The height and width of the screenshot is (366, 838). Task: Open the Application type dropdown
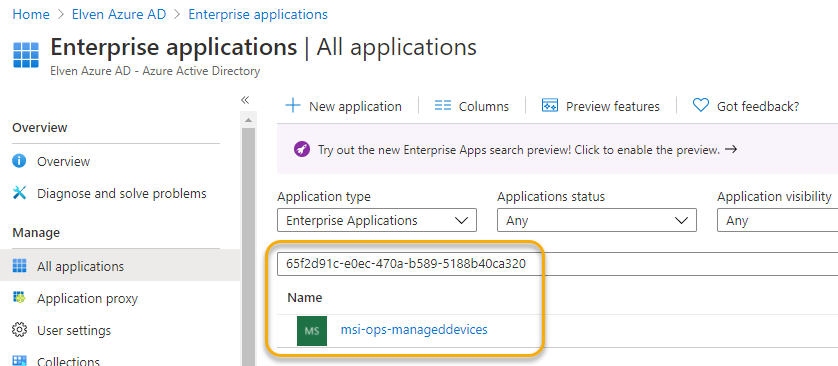(x=377, y=220)
